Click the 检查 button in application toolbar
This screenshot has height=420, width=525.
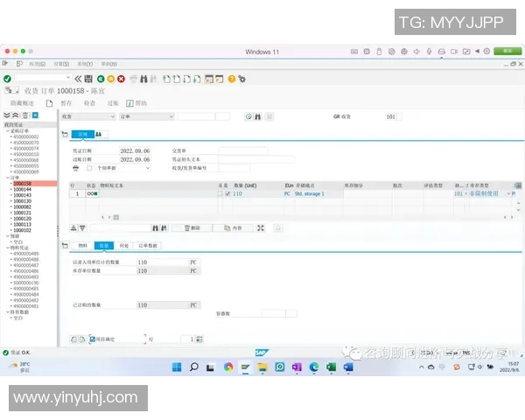tap(89, 102)
